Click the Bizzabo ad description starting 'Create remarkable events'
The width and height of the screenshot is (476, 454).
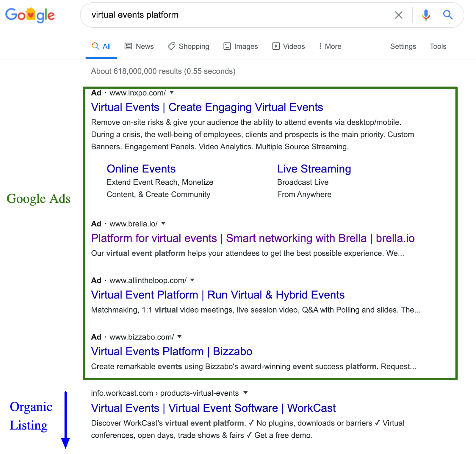tap(253, 367)
